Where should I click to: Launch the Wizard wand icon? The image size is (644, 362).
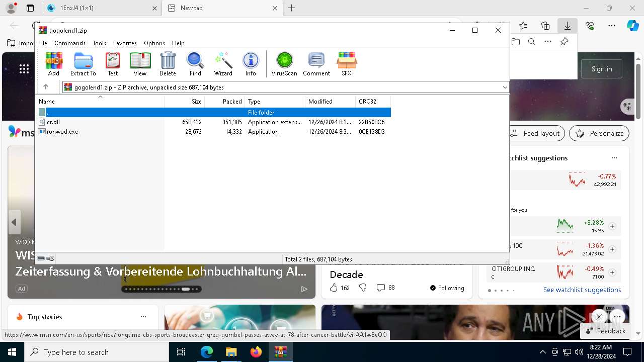[x=223, y=64]
